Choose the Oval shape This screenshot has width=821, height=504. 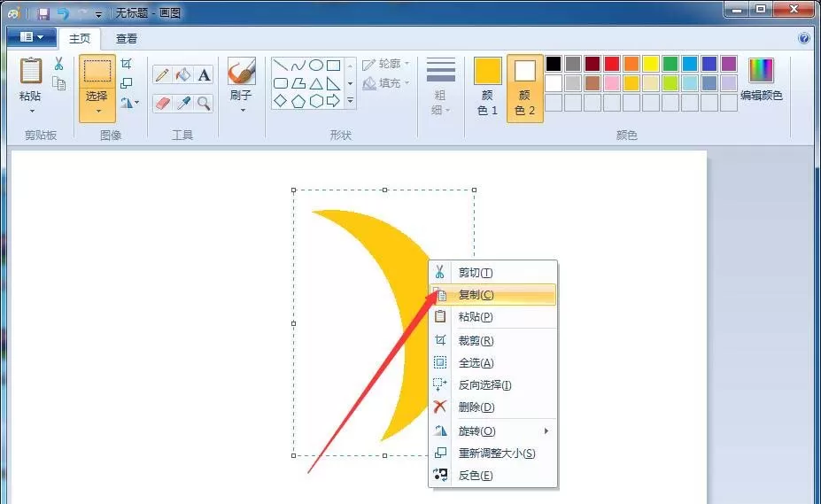click(315, 66)
